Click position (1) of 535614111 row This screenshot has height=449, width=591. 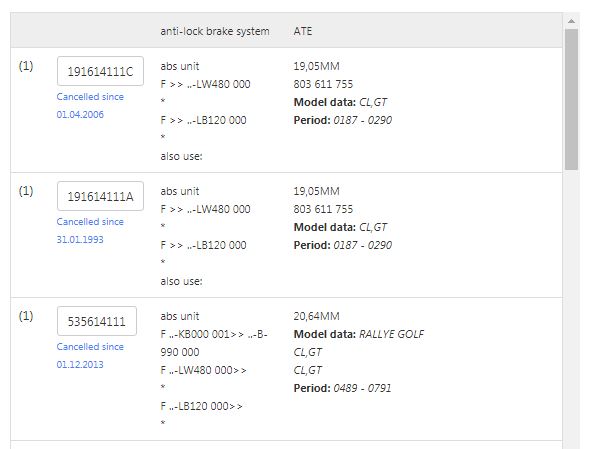coord(26,316)
